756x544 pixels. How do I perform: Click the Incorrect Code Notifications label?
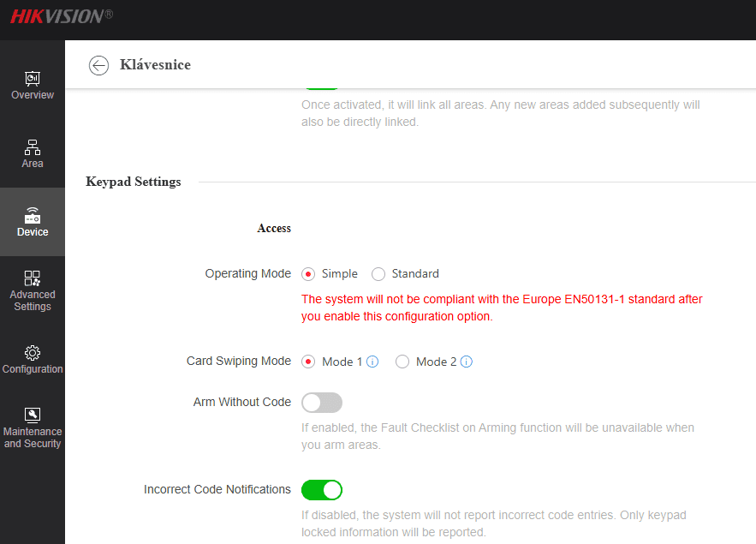217,489
